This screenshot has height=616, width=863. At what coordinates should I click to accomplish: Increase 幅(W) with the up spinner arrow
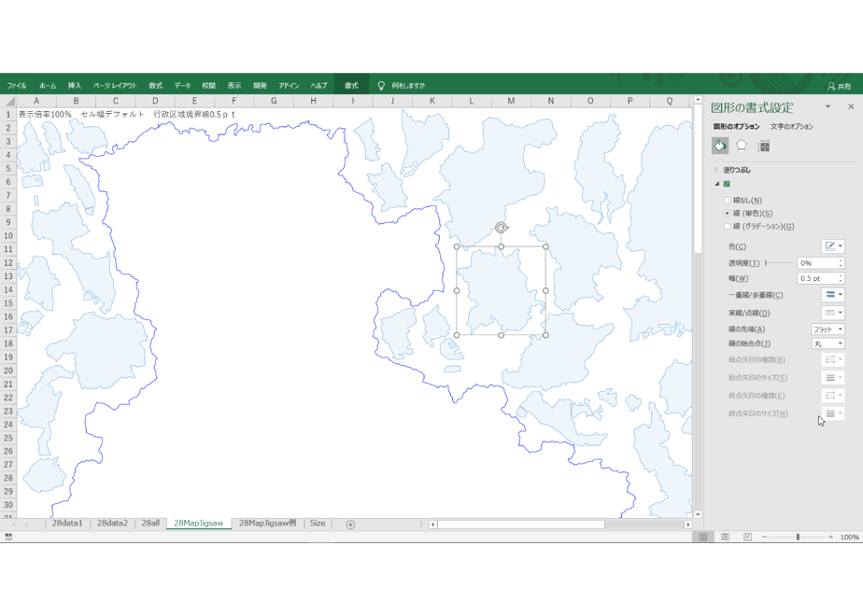click(x=841, y=276)
